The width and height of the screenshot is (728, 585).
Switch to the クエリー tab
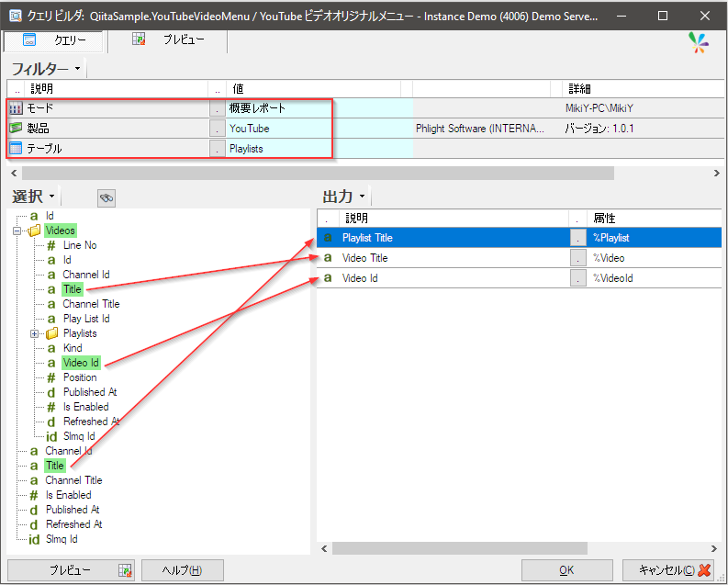(x=54, y=40)
